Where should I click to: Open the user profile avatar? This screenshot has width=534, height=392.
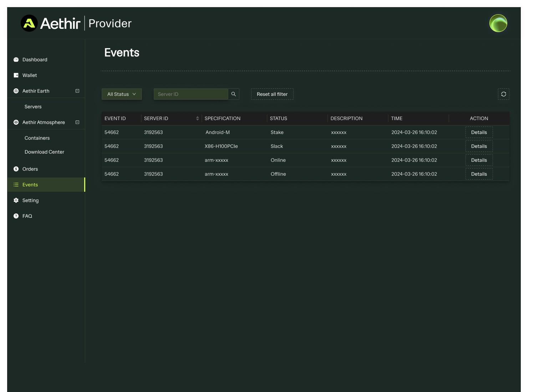[498, 24]
